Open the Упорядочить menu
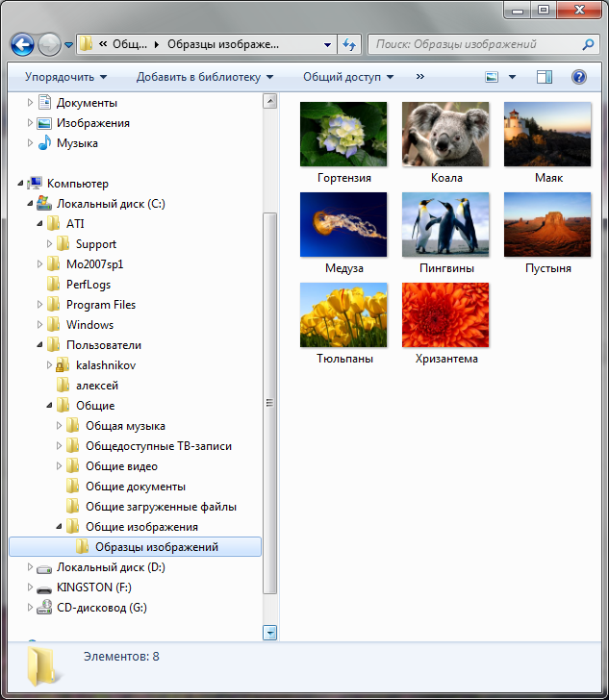 [x=65, y=77]
